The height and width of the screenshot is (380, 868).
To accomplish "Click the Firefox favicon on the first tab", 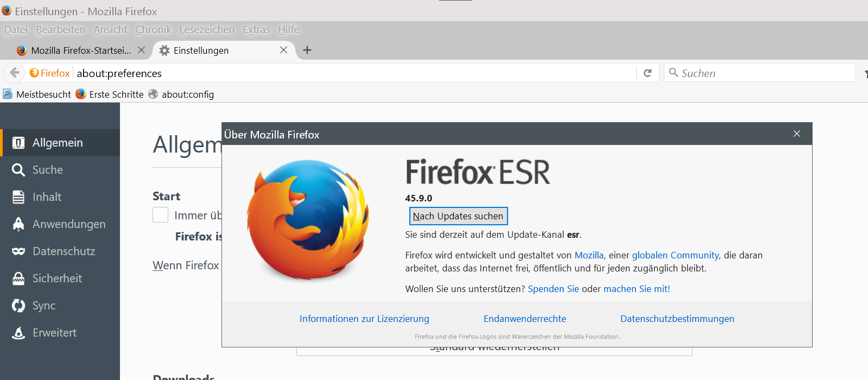I will click(22, 50).
